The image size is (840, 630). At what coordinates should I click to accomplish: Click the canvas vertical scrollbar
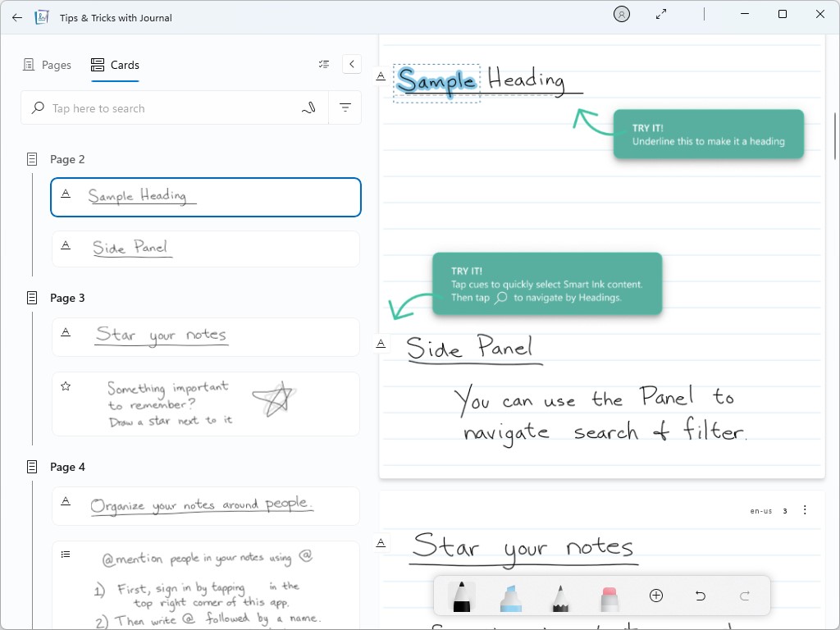point(834,136)
